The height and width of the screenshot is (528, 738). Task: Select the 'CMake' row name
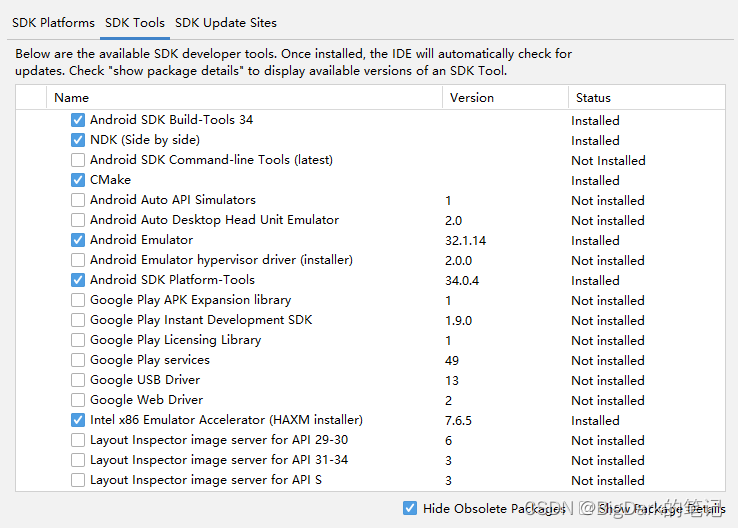pos(111,180)
